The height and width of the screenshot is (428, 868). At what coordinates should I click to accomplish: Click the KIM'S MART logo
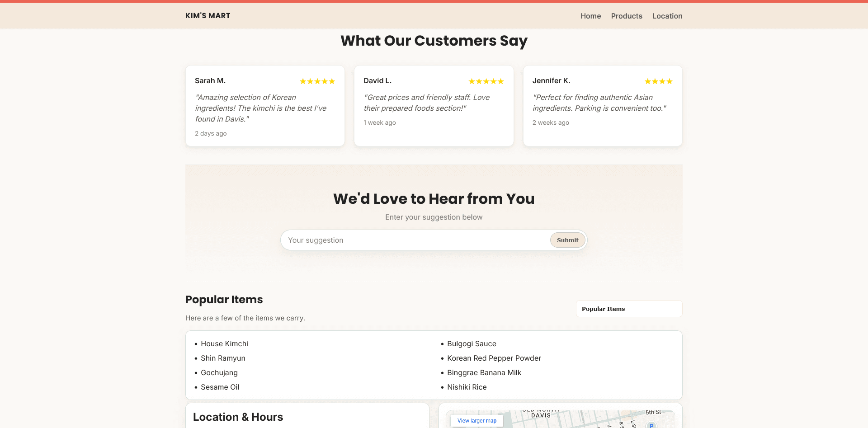click(208, 16)
